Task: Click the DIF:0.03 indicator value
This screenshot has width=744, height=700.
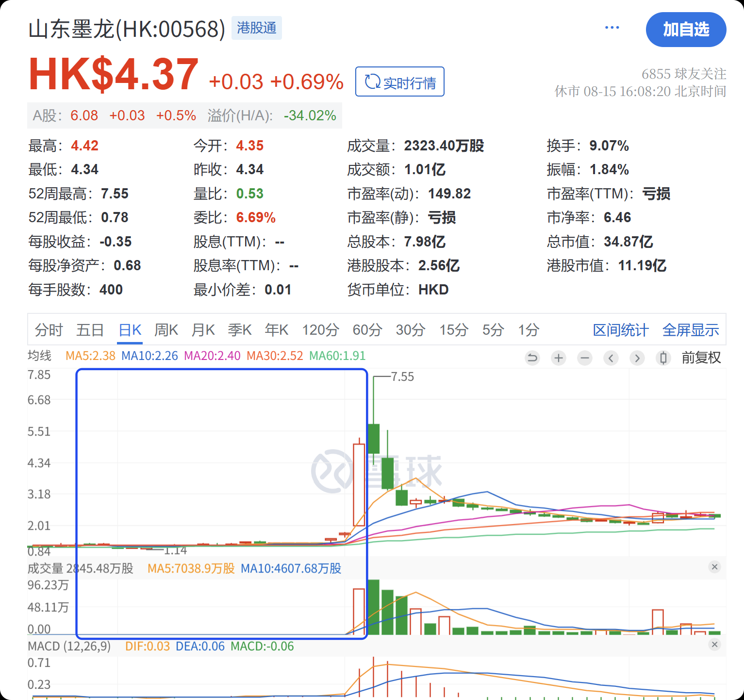Action: pyautogui.click(x=148, y=647)
